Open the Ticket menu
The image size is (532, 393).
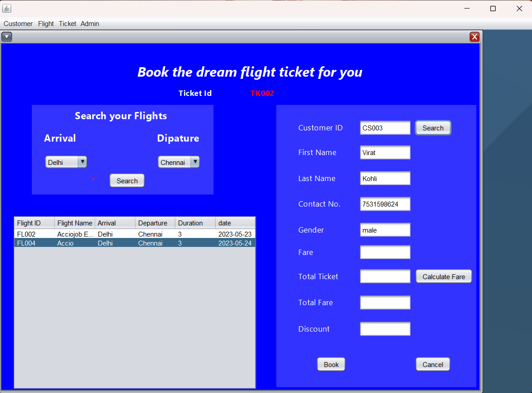[x=67, y=24]
